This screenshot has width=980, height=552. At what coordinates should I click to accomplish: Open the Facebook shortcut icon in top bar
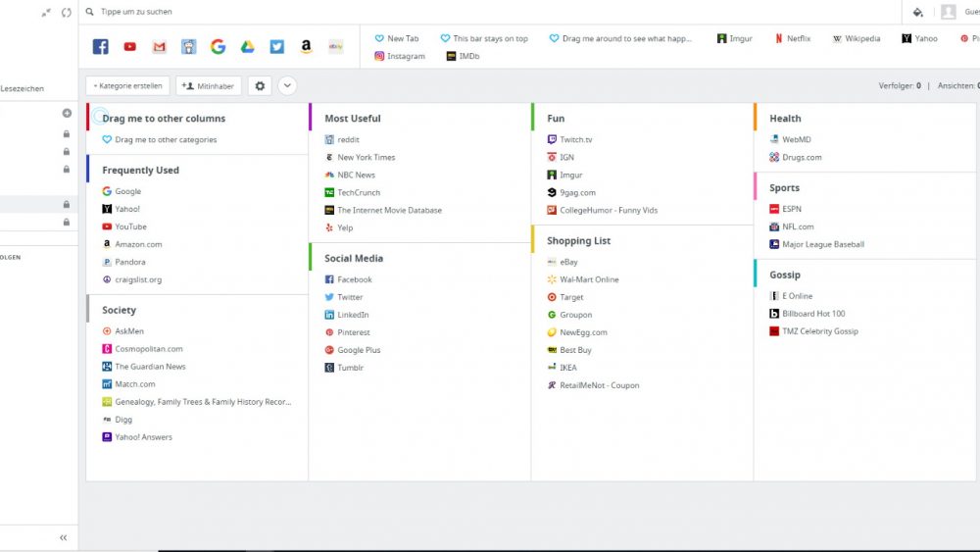click(x=100, y=47)
